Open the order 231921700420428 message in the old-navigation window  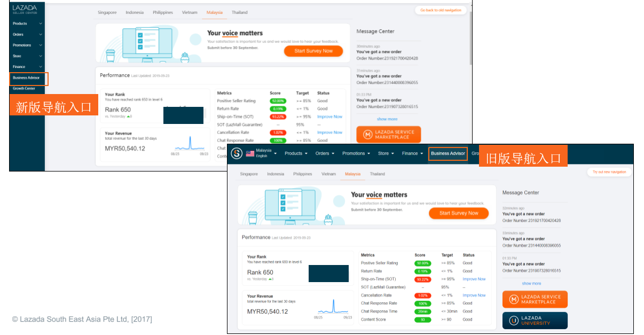tap(532, 214)
